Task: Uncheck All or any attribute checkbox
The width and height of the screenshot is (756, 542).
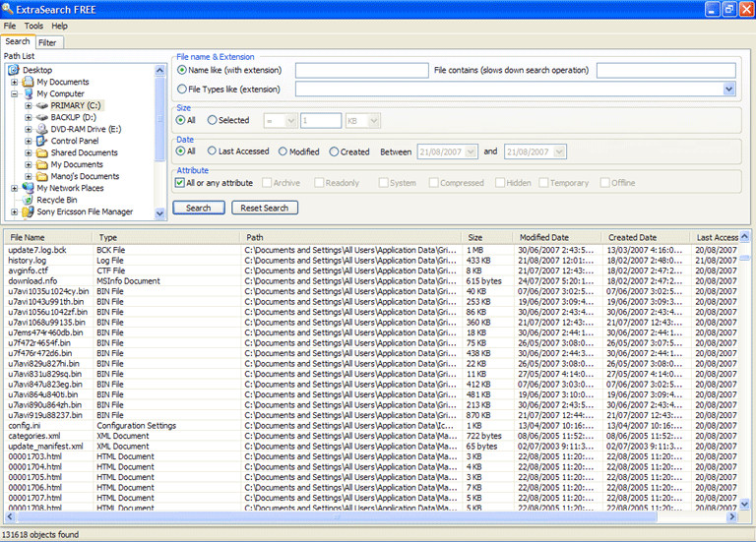Action: pyautogui.click(x=180, y=183)
